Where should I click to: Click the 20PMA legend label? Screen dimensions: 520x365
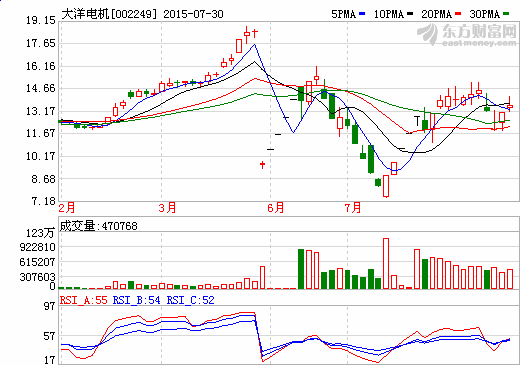pos(437,14)
